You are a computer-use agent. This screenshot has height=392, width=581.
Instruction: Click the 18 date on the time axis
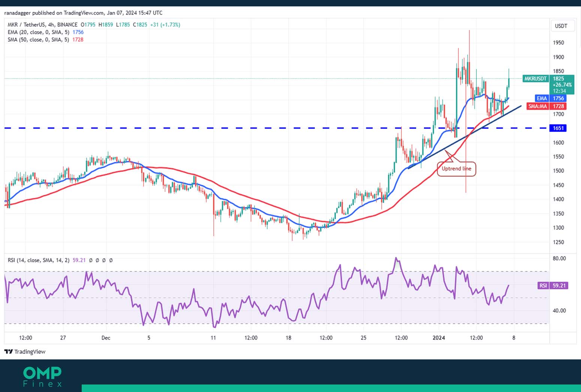point(288,338)
